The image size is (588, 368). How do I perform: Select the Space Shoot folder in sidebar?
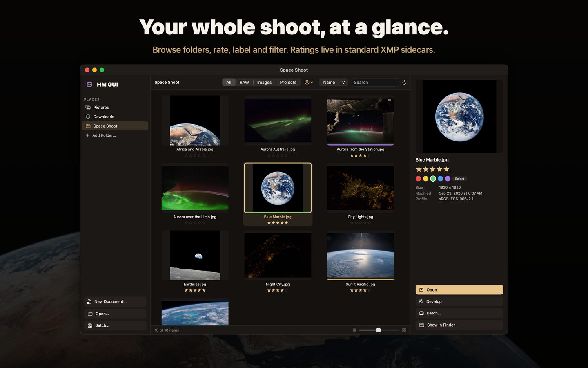click(115, 126)
